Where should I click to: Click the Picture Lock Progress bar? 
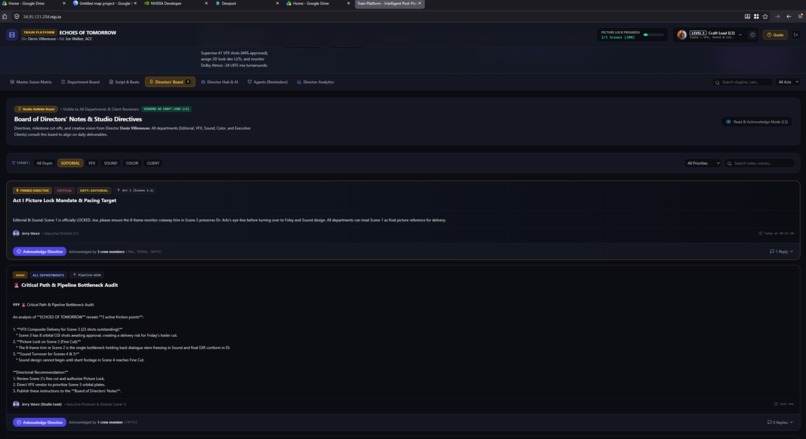(653, 35)
